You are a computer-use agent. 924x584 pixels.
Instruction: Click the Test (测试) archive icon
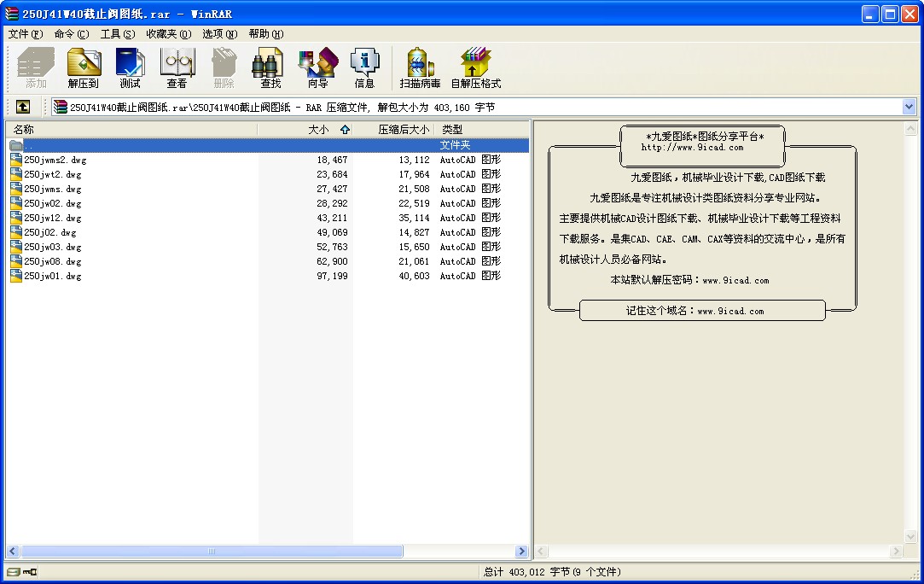(x=130, y=67)
